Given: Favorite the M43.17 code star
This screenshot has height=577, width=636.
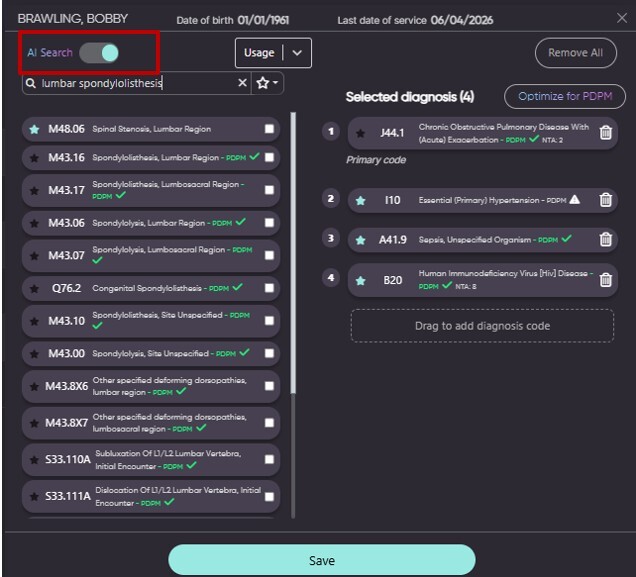Looking at the screenshot, I should pyautogui.click(x=34, y=190).
